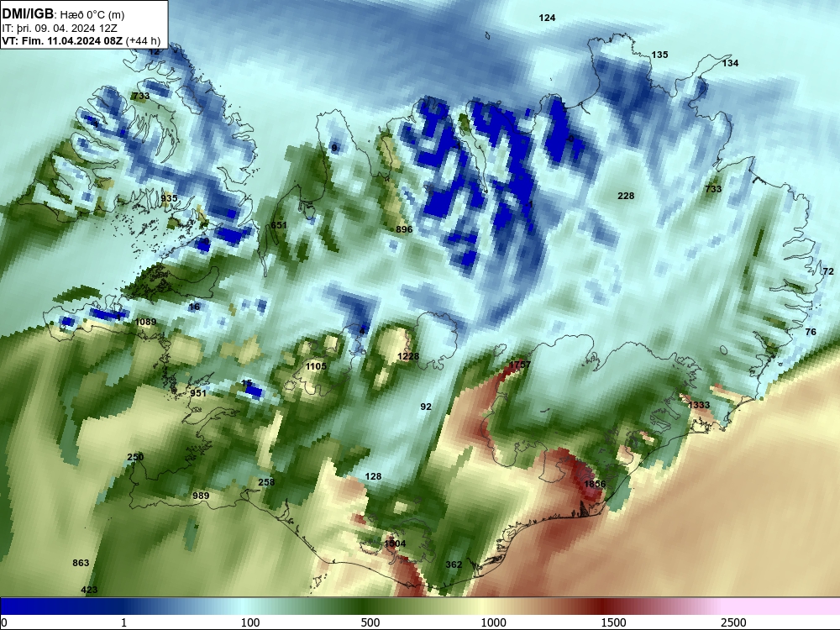Click the 100 label on the color scale
The width and height of the screenshot is (840, 630).
[x=250, y=622]
